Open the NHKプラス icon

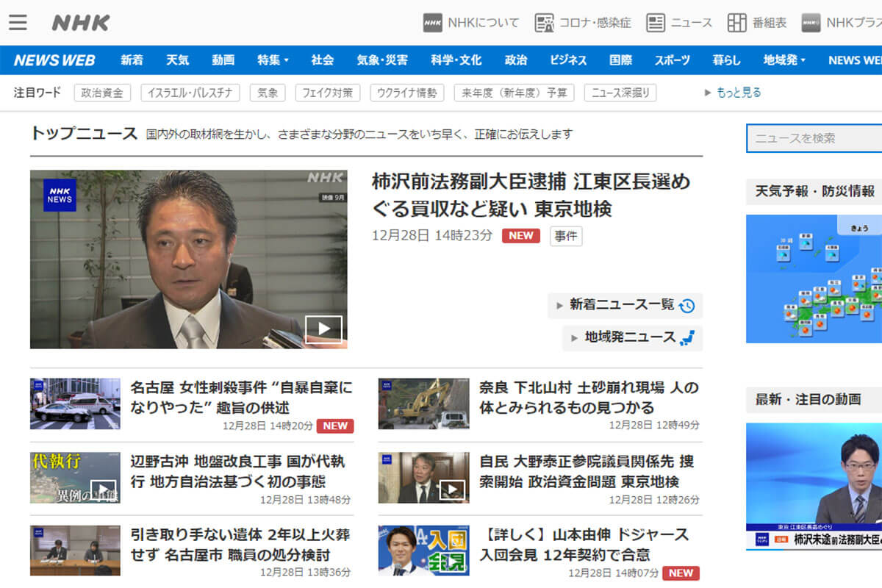click(811, 23)
